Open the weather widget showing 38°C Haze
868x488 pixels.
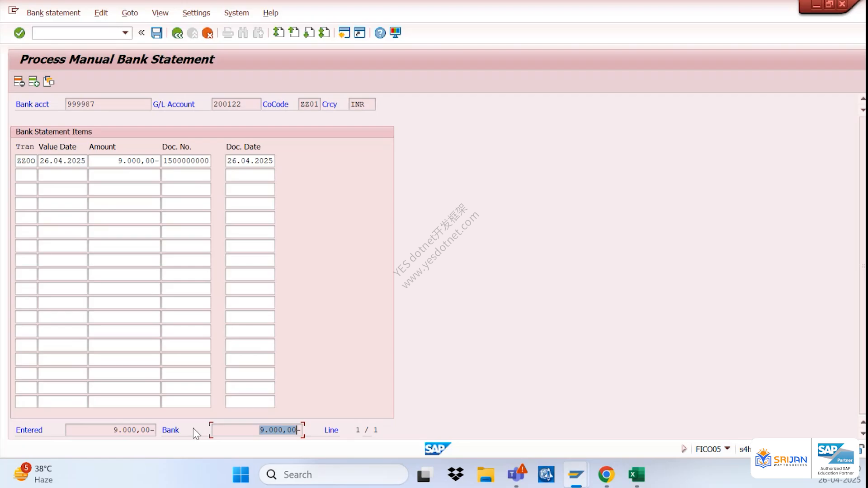point(34,474)
